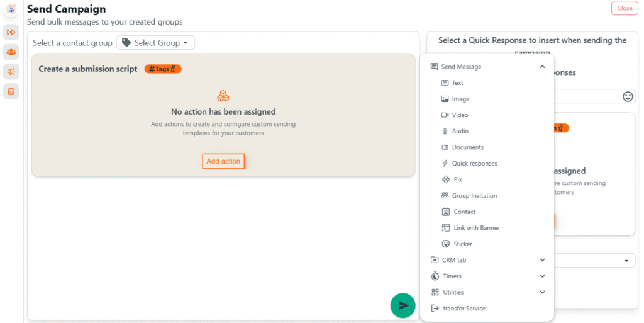Image resolution: width=644 pixels, height=323 pixels.
Task: Click the fast-forward campaign icon in sidebar
Action: tap(11, 32)
